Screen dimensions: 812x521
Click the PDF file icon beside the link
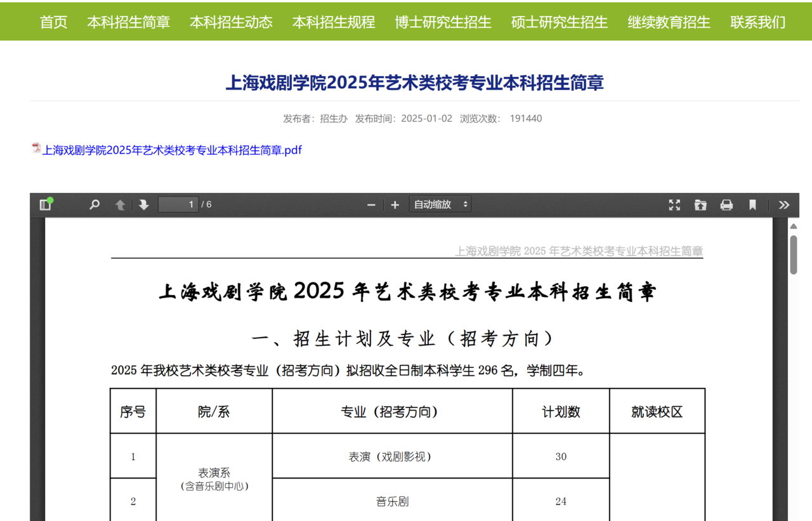[36, 148]
